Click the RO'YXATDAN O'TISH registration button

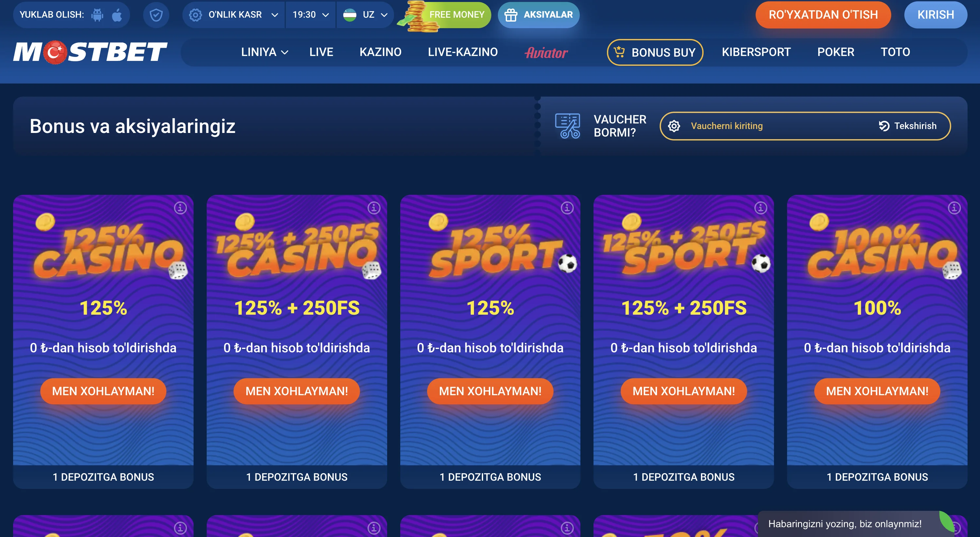[x=823, y=15]
